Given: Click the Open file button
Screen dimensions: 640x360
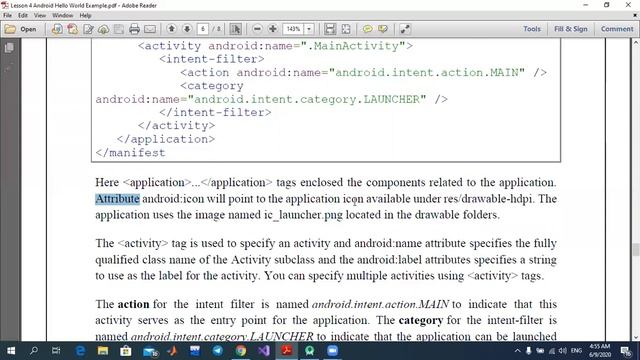Looking at the screenshot, I should coord(20,29).
